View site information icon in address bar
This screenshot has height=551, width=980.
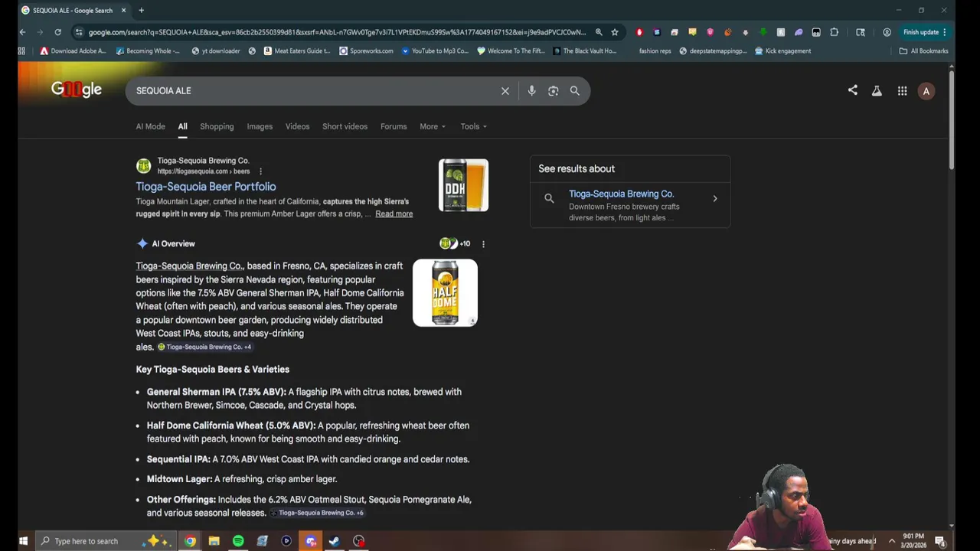[x=78, y=32]
